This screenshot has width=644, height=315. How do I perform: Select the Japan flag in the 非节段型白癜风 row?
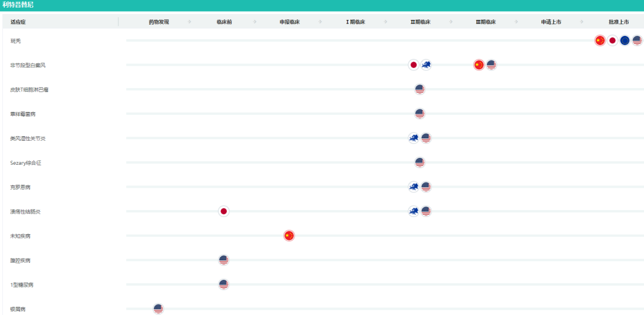(413, 65)
